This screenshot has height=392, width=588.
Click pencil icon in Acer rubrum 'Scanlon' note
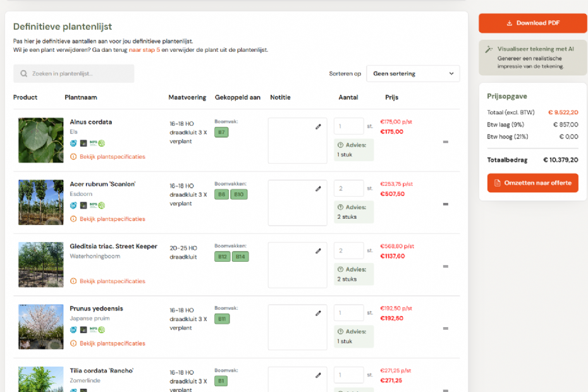[x=318, y=188]
